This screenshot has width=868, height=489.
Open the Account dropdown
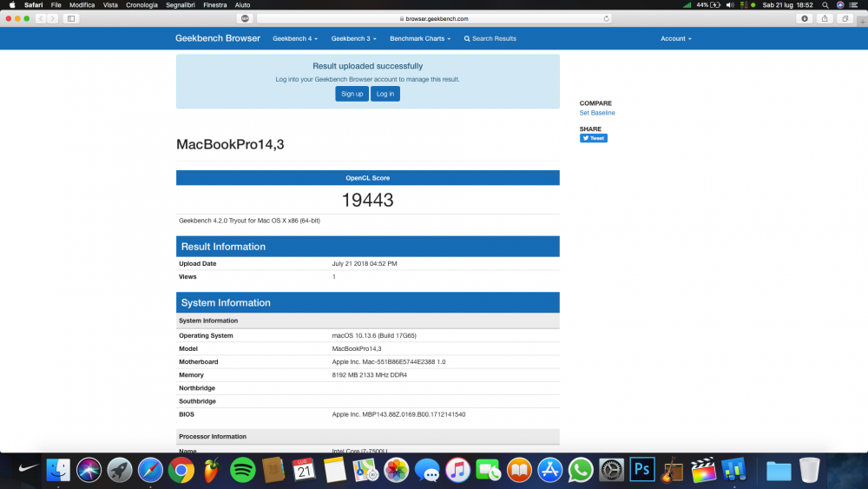pyautogui.click(x=676, y=39)
